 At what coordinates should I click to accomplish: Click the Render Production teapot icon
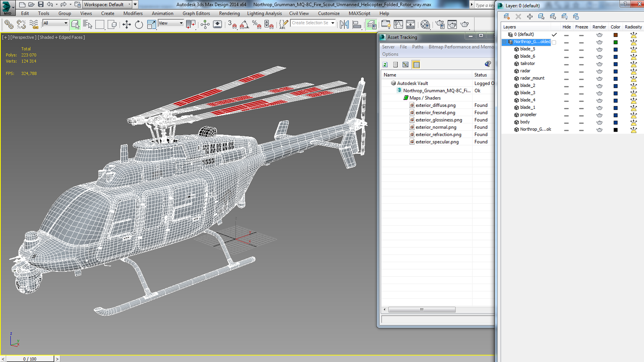point(465,24)
